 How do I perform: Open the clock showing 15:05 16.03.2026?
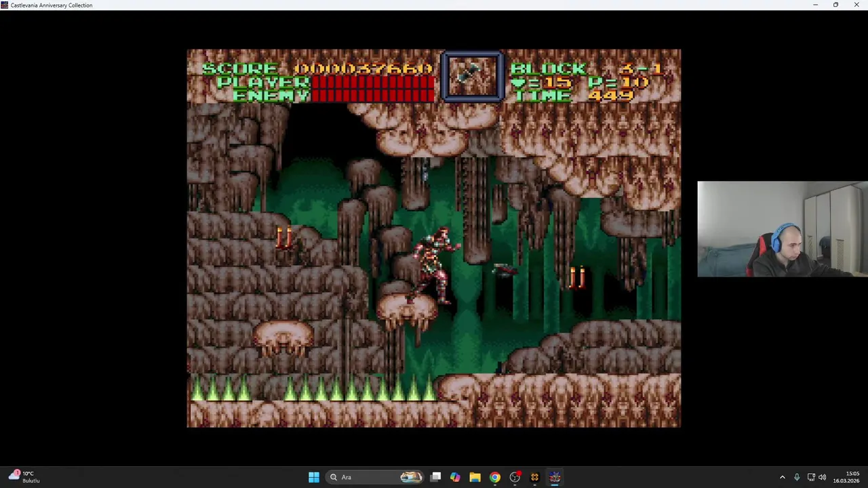pos(846,477)
